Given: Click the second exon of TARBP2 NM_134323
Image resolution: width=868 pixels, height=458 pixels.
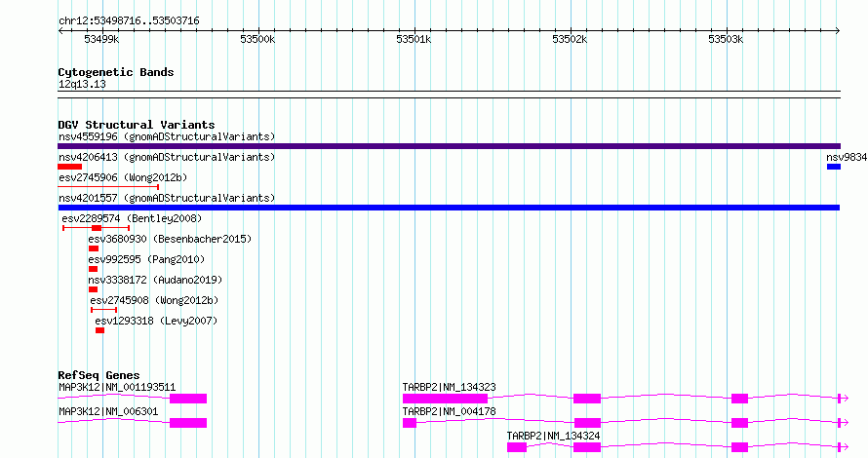Looking at the screenshot, I should coord(587,399).
